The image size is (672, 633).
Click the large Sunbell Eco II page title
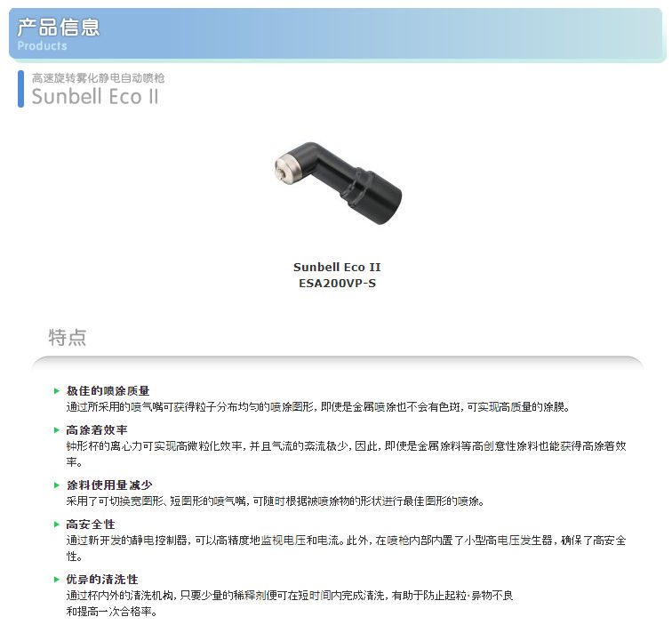(95, 96)
